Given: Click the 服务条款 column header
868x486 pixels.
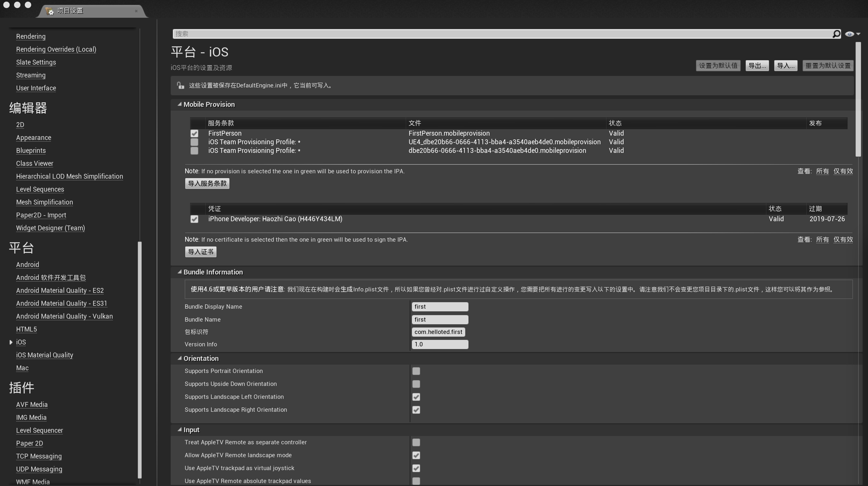Looking at the screenshot, I should (305, 123).
